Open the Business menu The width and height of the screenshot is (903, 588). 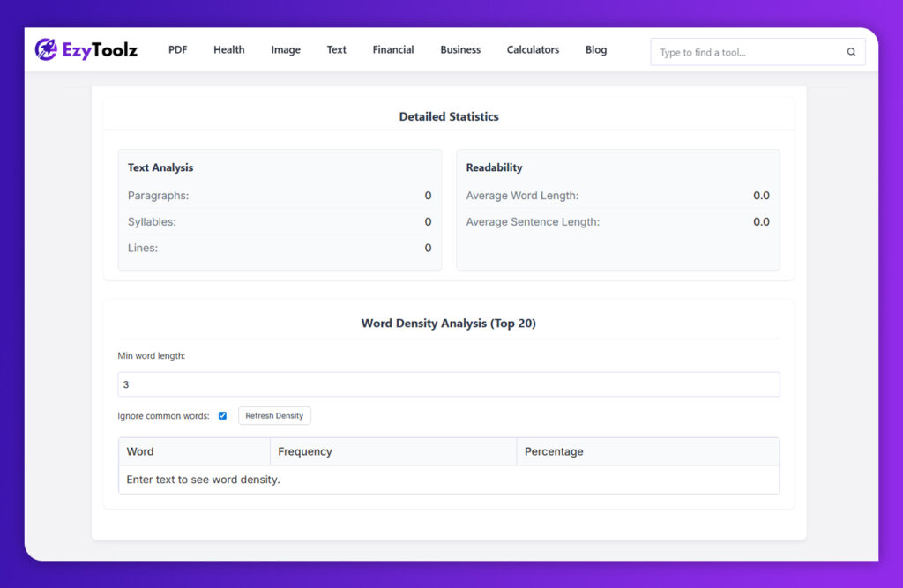[459, 50]
